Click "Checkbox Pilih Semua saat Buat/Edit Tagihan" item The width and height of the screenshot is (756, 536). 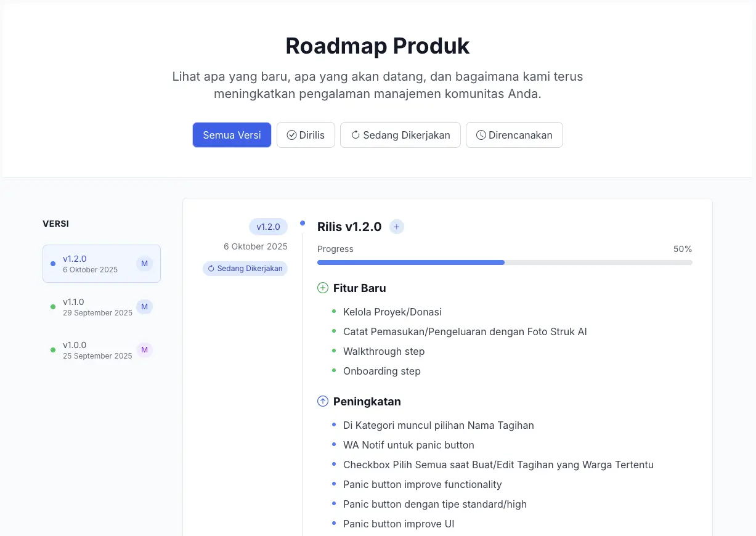[498, 465]
